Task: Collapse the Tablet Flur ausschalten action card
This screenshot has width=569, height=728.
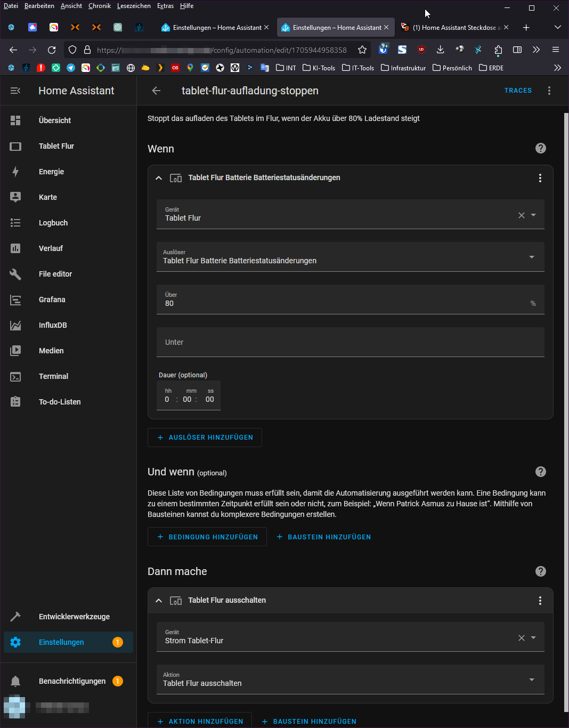Action: coord(159,601)
